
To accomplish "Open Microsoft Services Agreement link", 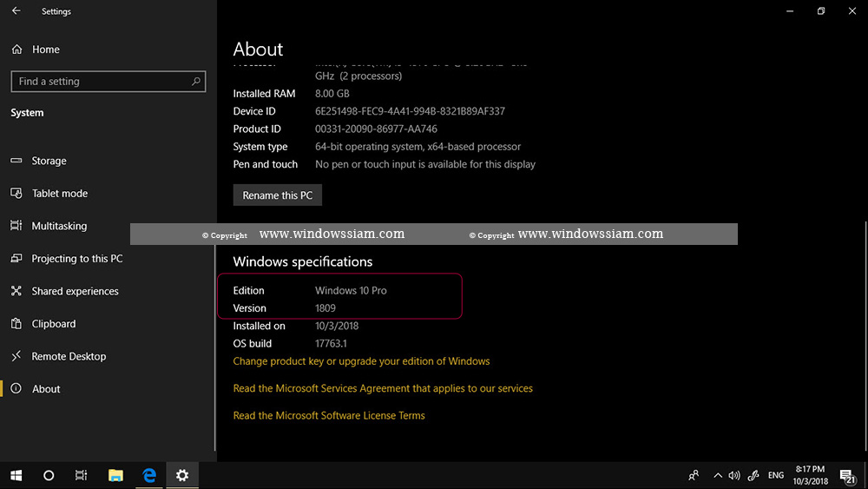I will tap(383, 388).
